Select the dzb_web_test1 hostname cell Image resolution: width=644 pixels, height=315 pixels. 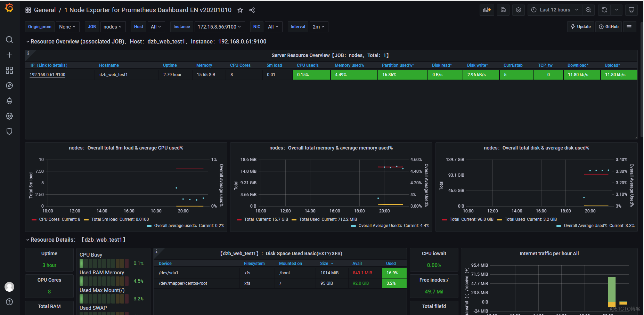coord(127,75)
